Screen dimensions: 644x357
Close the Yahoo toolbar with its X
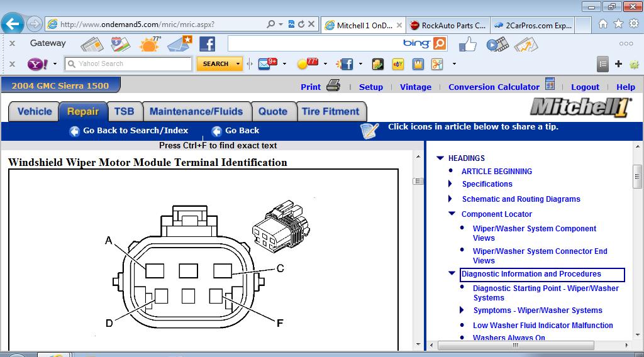coord(13,63)
